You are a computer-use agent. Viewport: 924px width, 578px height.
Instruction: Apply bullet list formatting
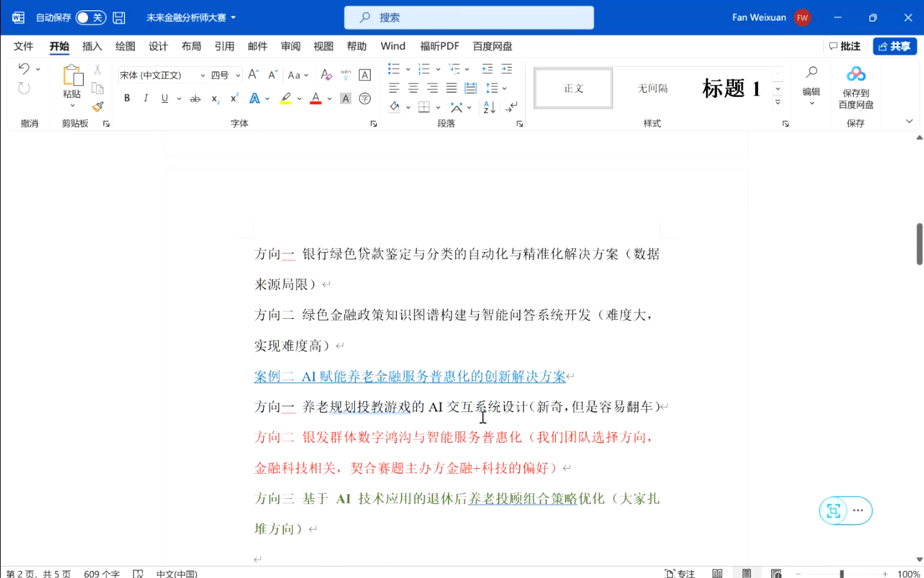pyautogui.click(x=394, y=69)
